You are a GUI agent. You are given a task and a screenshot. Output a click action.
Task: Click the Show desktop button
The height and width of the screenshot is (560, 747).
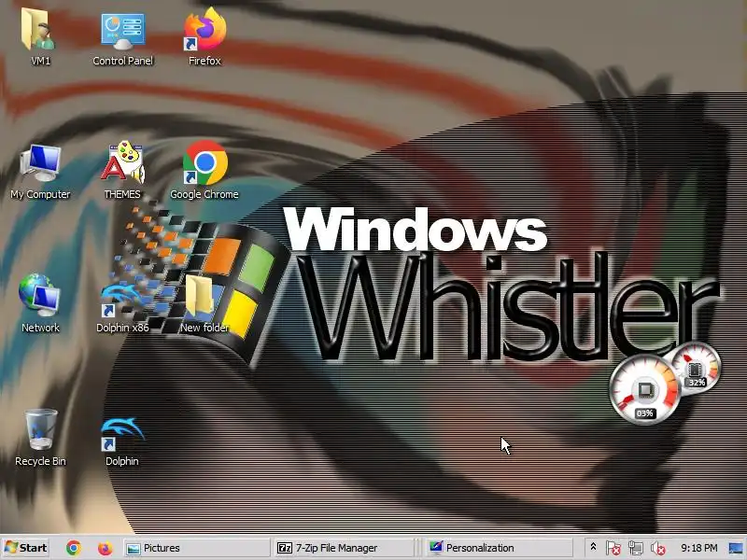click(x=736, y=548)
